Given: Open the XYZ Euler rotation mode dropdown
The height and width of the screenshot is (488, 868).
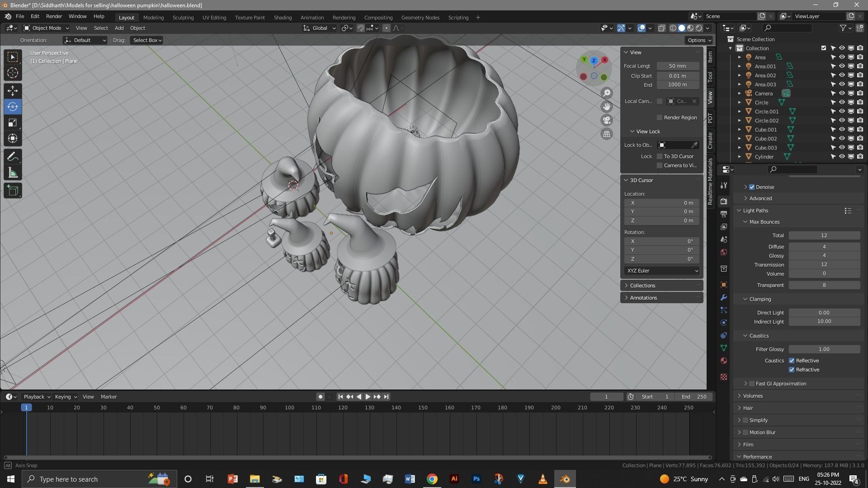Looking at the screenshot, I should coord(662,271).
